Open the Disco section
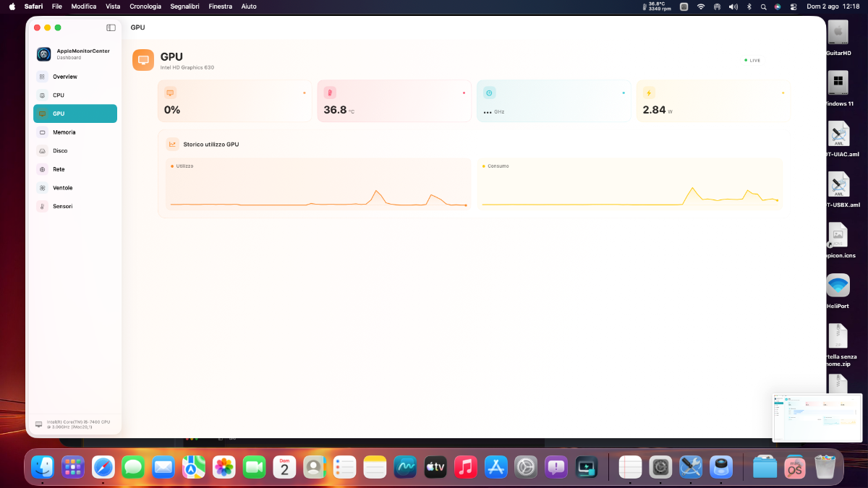This screenshot has width=868, height=488. coord(75,151)
